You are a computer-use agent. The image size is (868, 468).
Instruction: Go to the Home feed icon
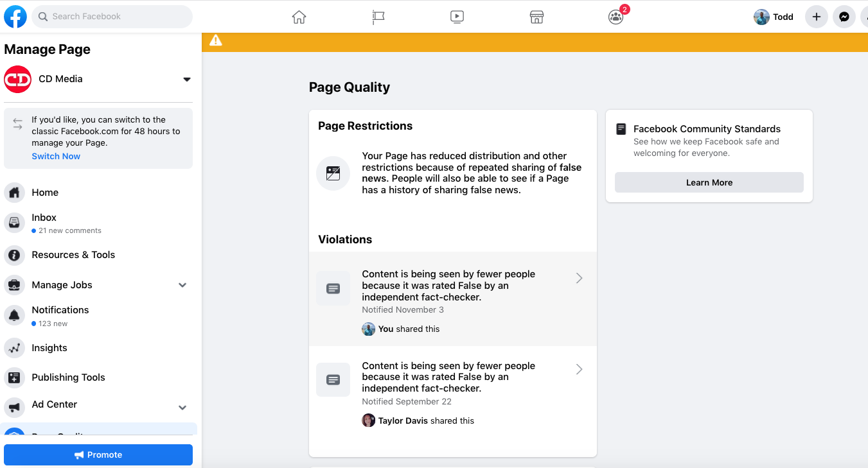click(x=299, y=17)
